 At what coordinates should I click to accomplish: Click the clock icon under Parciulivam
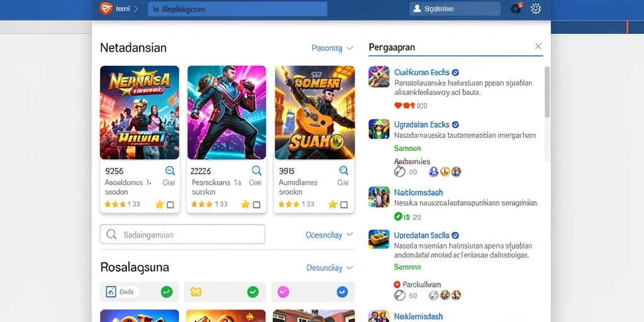tap(399, 295)
